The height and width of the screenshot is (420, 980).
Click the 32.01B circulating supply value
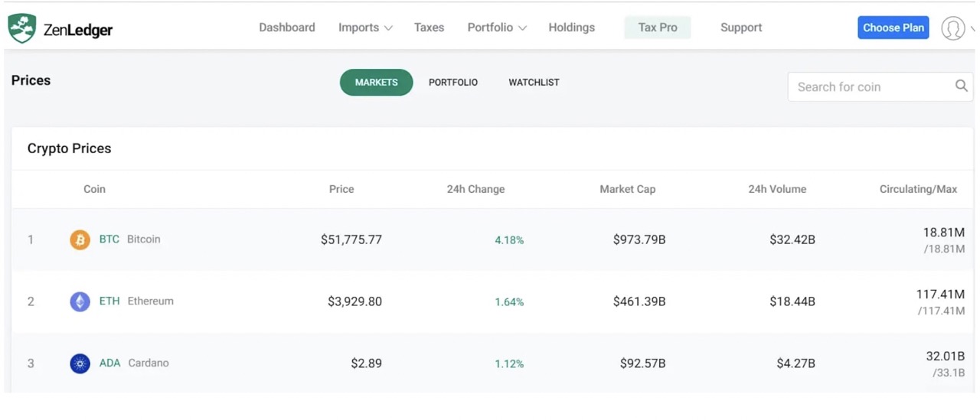tap(946, 357)
